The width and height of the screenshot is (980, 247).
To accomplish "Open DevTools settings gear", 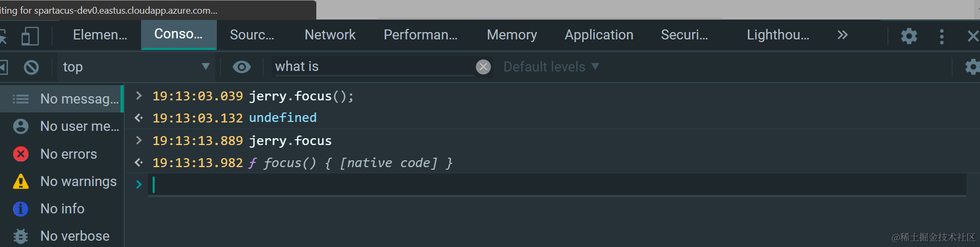I will [909, 36].
